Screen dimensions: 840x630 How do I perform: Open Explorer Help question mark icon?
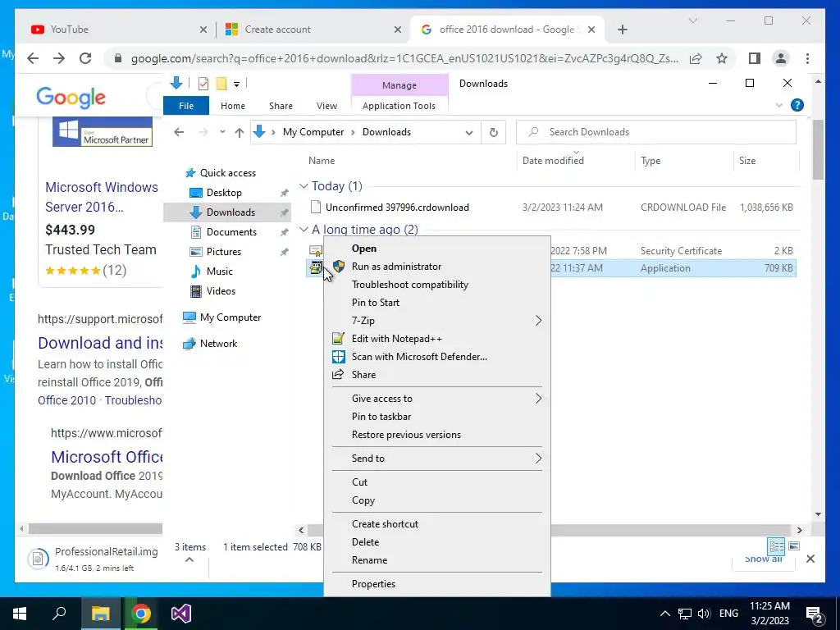(x=797, y=106)
